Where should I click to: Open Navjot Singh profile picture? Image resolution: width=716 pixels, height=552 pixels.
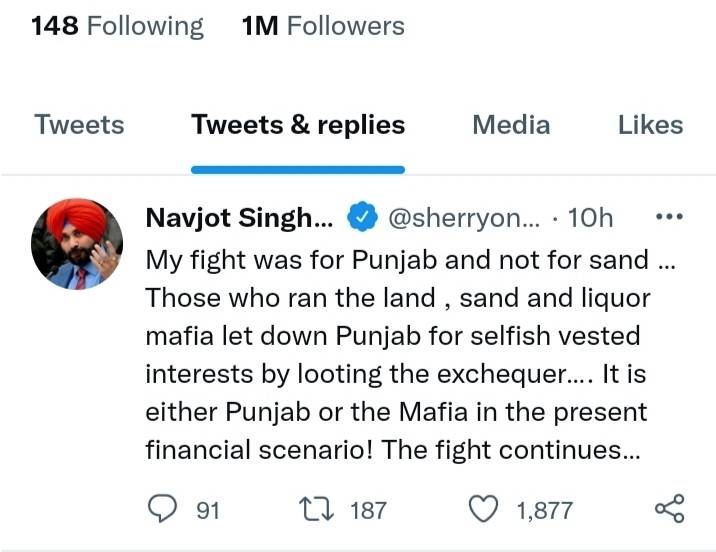pyautogui.click(x=77, y=244)
